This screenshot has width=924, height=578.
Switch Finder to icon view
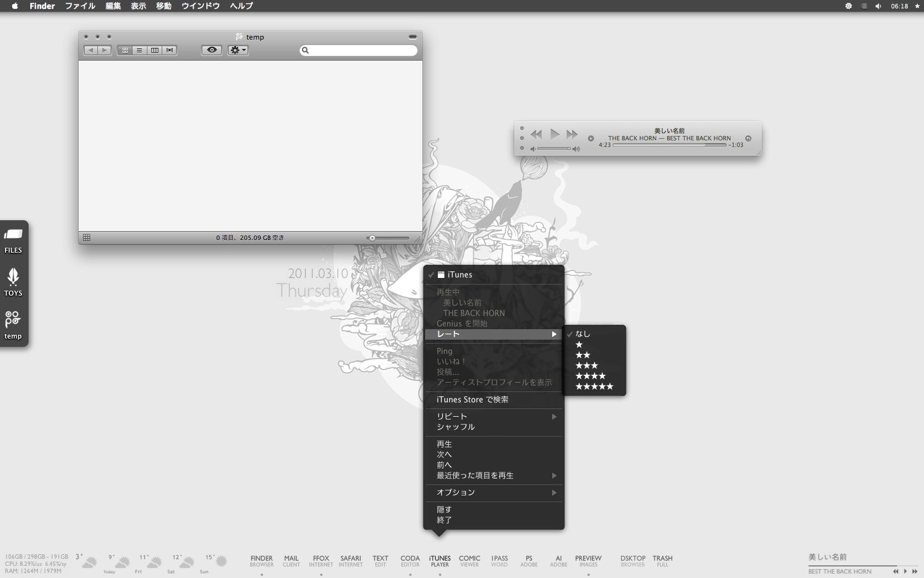click(125, 50)
